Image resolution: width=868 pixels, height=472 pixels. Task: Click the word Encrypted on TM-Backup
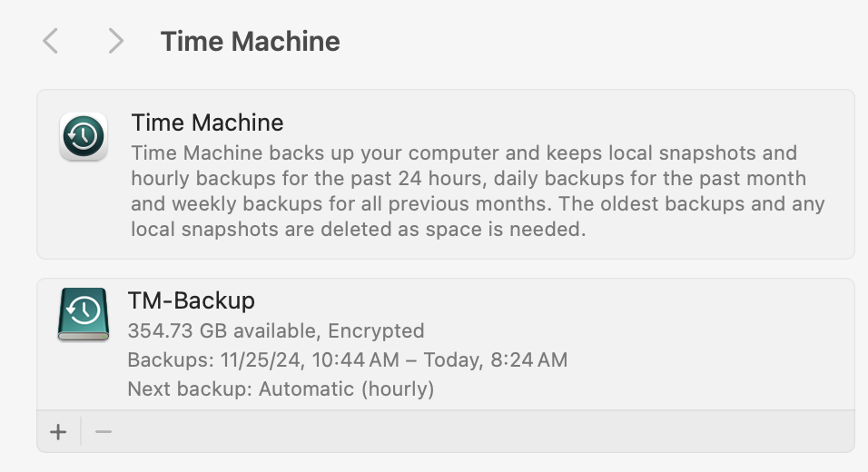point(376,330)
